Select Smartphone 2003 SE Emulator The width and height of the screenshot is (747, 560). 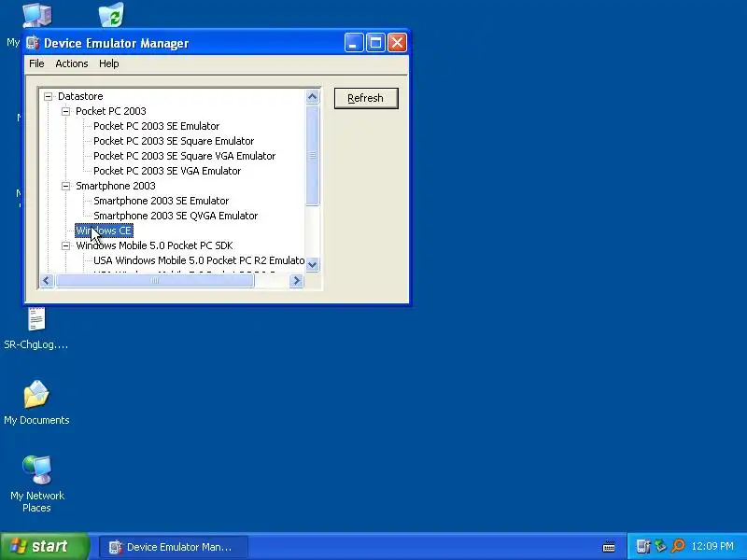coord(161,201)
